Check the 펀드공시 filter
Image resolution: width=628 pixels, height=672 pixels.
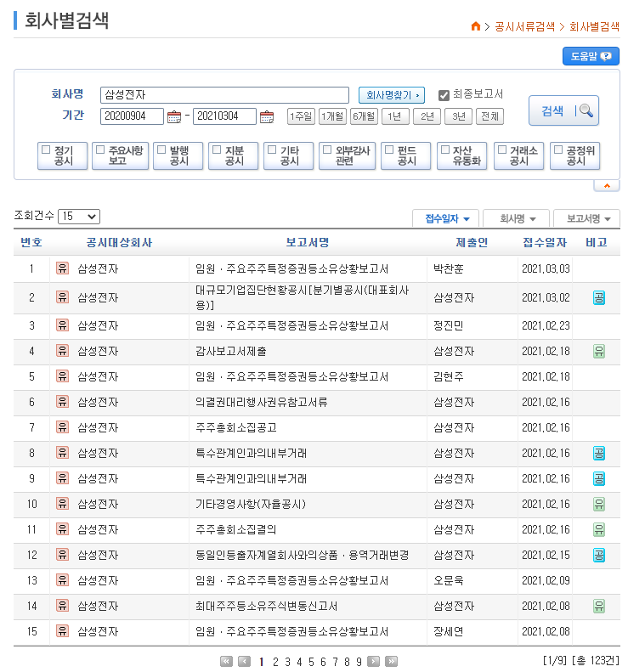pyautogui.click(x=389, y=150)
